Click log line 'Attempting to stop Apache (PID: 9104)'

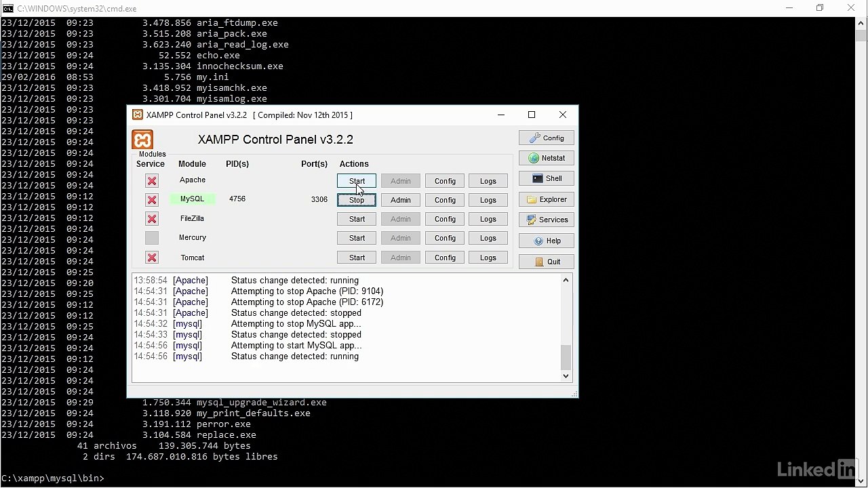coord(307,291)
